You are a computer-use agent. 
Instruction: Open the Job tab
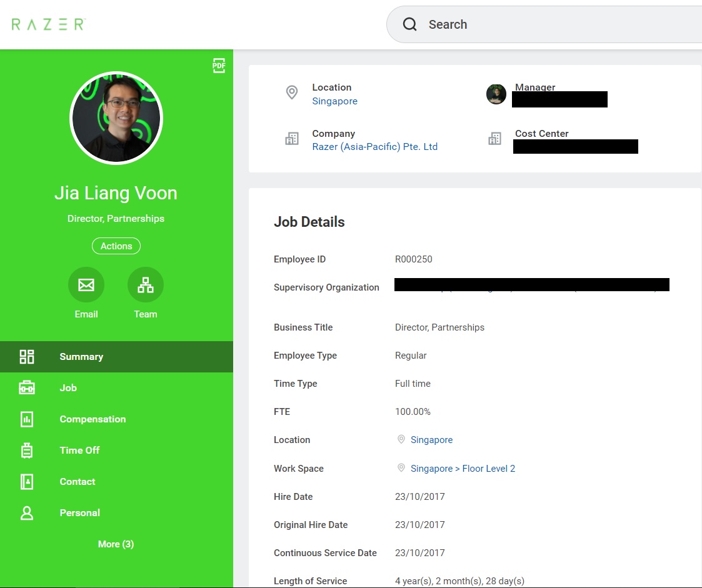point(116,388)
